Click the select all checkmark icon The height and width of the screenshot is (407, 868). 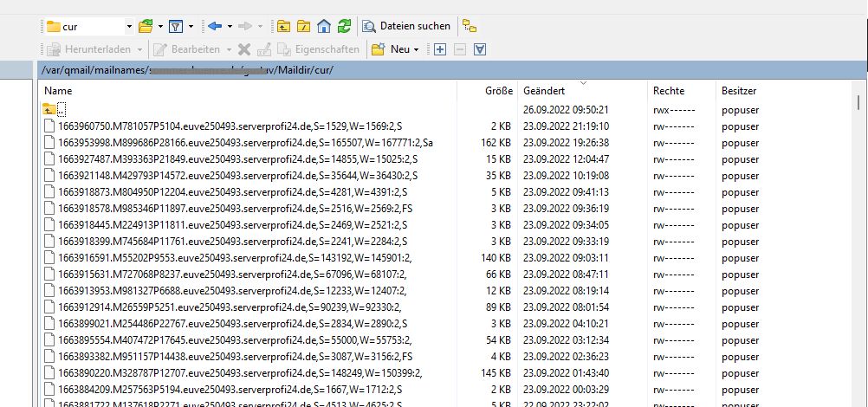point(480,49)
